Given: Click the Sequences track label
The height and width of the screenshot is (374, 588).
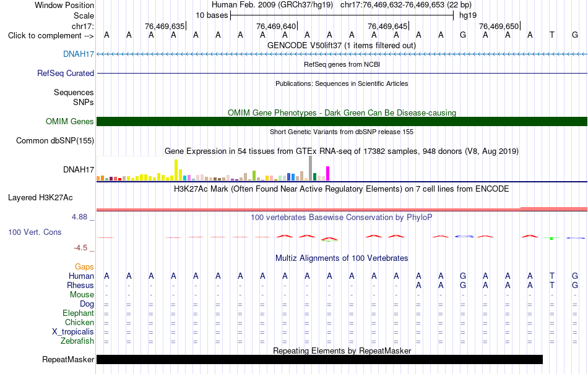Looking at the screenshot, I should (74, 93).
